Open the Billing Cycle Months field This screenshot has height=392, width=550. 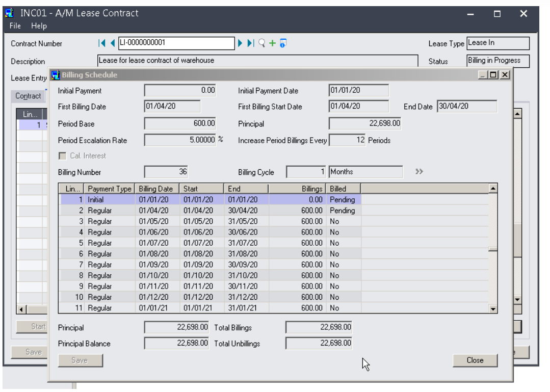tap(365, 172)
